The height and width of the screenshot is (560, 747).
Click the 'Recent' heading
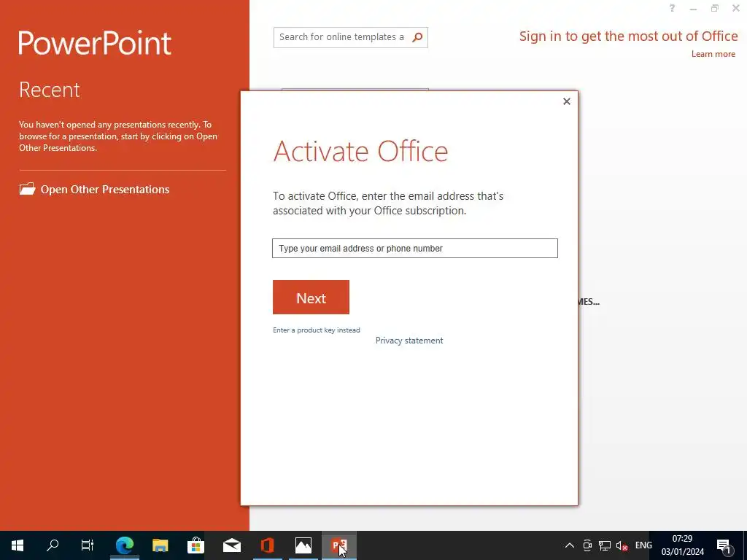click(50, 90)
